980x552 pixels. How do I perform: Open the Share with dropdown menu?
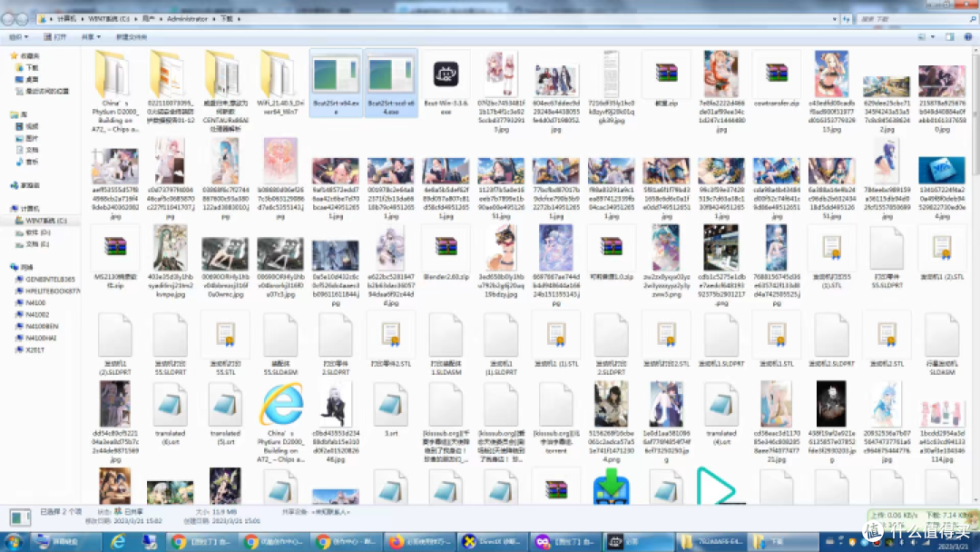[91, 37]
